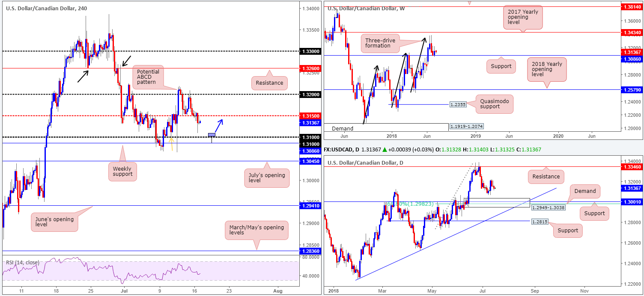The height and width of the screenshot is (296, 644).
Task: Click the 1.34340 price label
Action: pyautogui.click(x=632, y=33)
